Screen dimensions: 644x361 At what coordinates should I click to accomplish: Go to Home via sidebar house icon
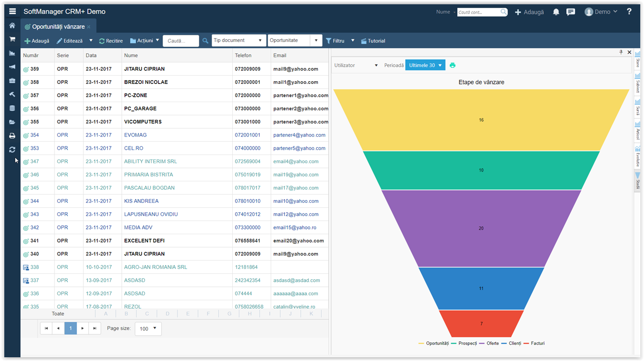[12, 26]
